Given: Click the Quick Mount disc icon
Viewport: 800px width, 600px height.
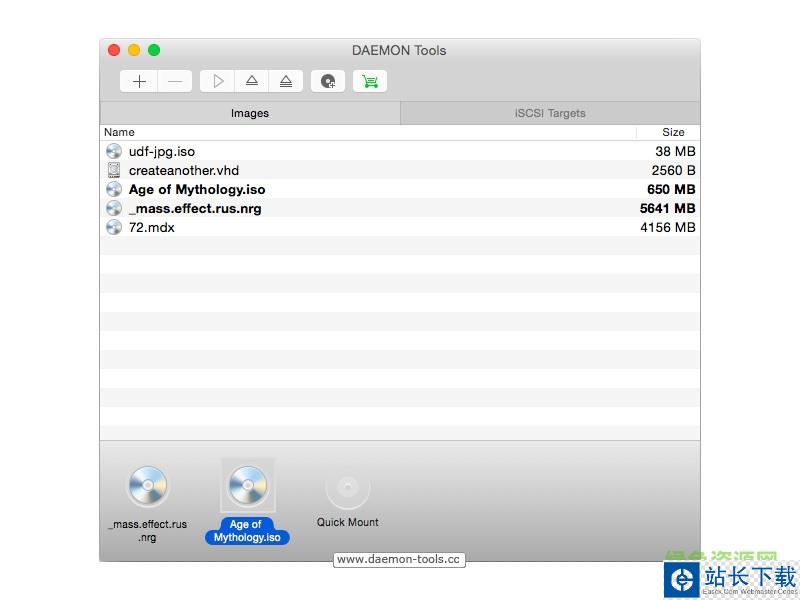Looking at the screenshot, I should pyautogui.click(x=347, y=488).
